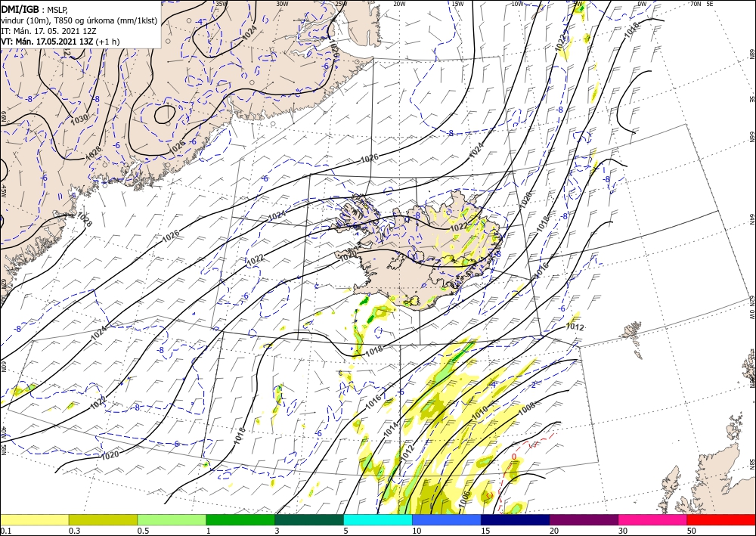Click the olive 0.3–0.5 legend color
This screenshot has width=756, height=536.
(103, 519)
